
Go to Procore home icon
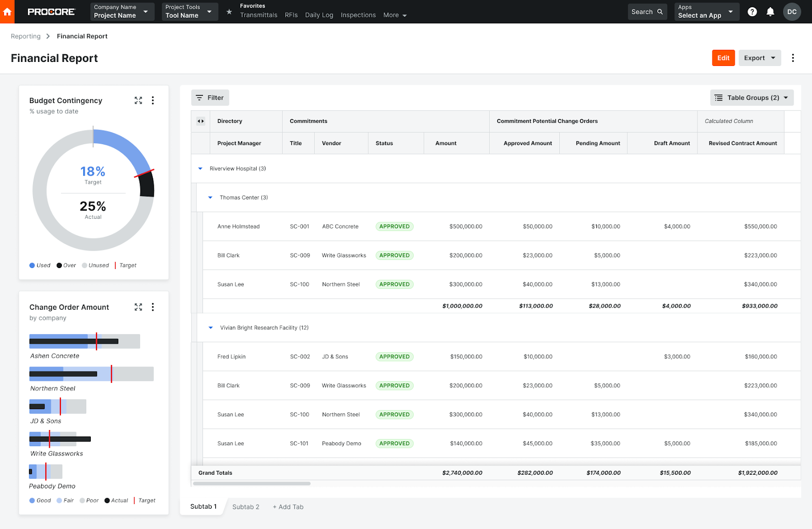(7, 12)
